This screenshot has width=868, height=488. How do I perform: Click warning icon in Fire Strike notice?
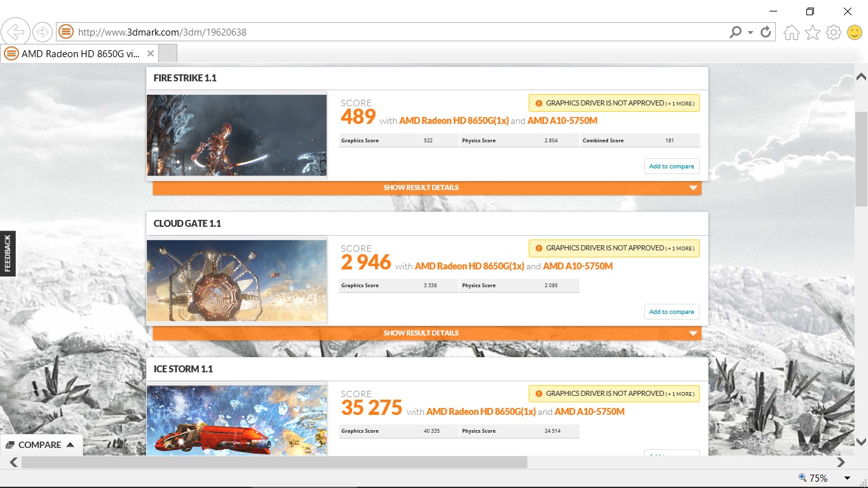pyautogui.click(x=539, y=103)
